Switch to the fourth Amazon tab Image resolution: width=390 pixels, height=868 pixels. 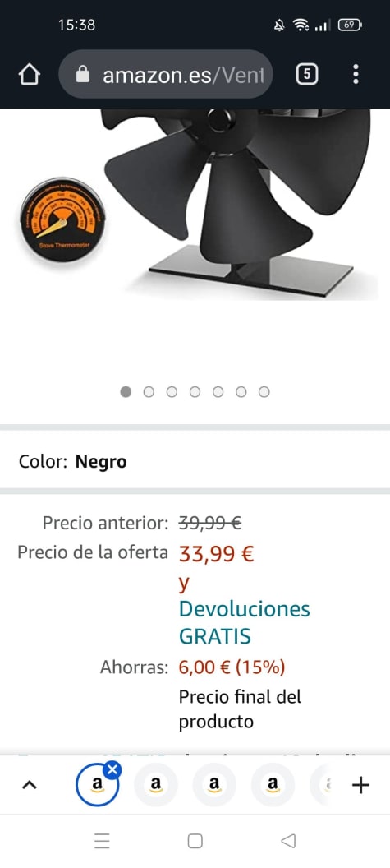[273, 784]
